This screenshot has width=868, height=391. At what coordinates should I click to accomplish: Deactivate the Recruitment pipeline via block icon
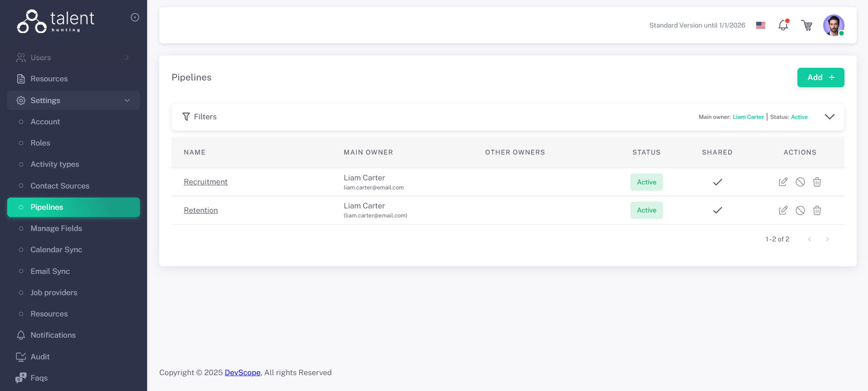(x=800, y=182)
